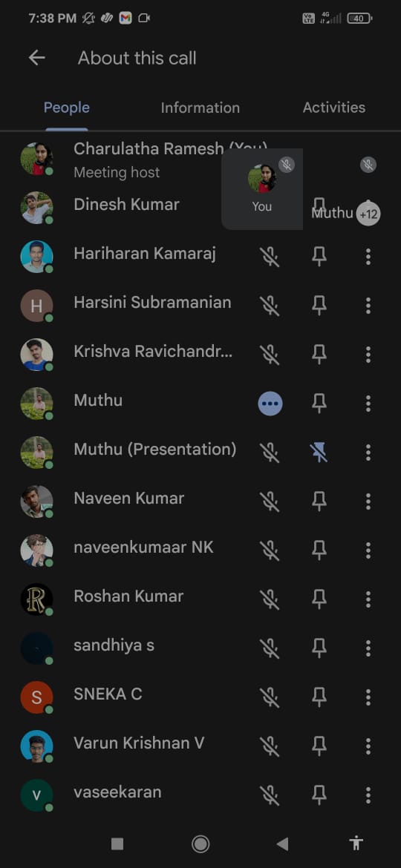Screen dimensions: 401x868
Task: Unpin Muthu (Presentation)
Action: [x=319, y=453]
